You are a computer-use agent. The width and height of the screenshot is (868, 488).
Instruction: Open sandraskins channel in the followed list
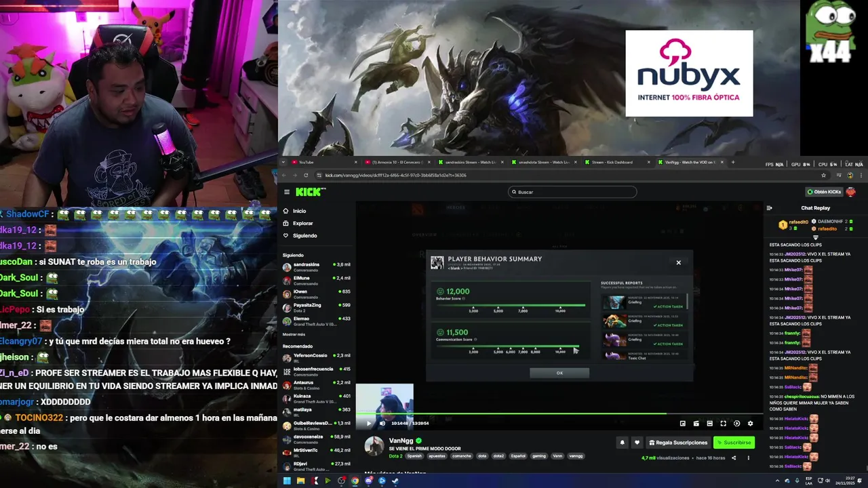click(x=317, y=267)
